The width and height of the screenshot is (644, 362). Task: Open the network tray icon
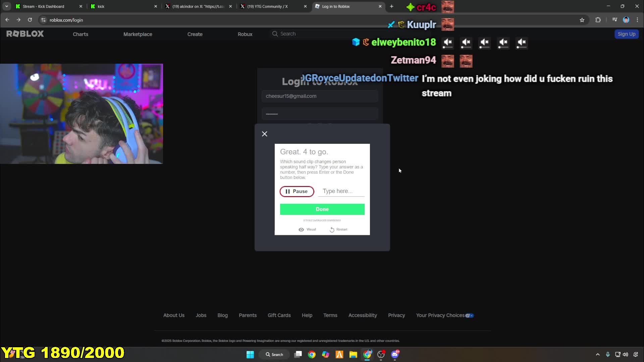pos(618,355)
